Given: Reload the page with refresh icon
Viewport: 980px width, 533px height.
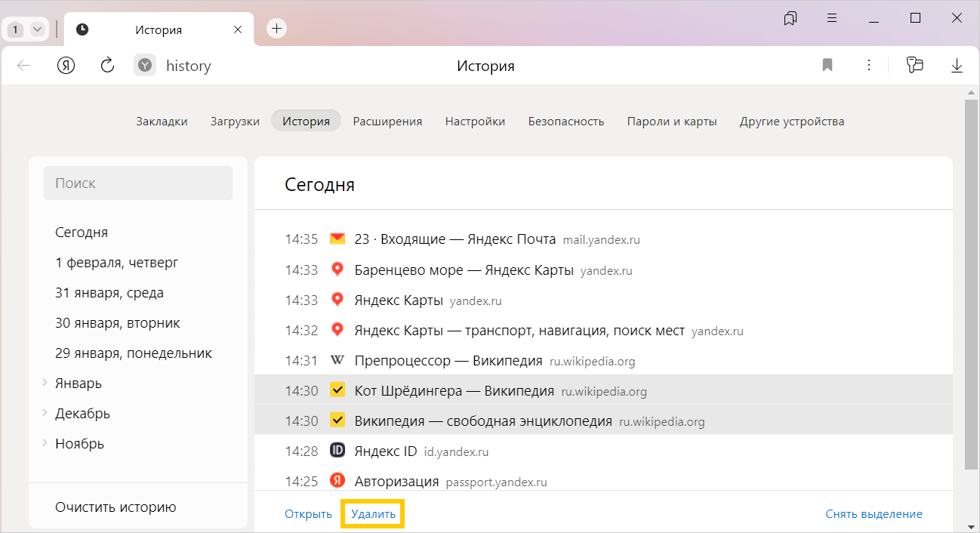Looking at the screenshot, I should 107,66.
